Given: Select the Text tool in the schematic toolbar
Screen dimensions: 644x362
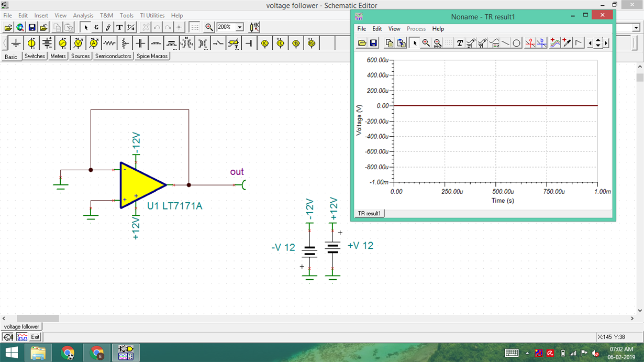Looking at the screenshot, I should point(118,27).
